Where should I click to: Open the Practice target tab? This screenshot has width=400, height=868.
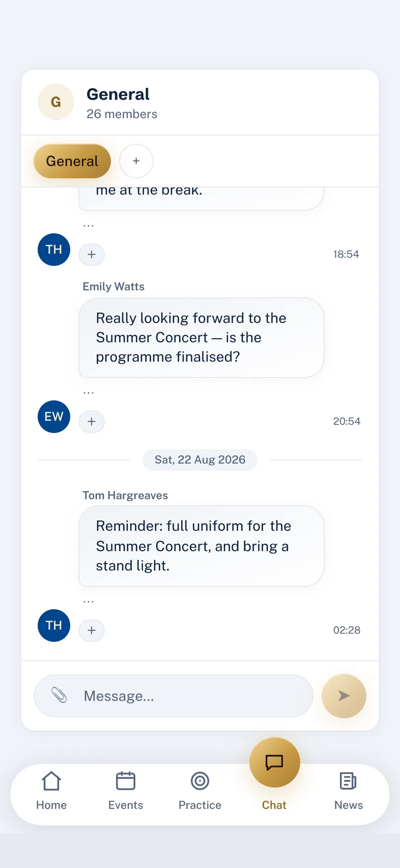pos(200,791)
